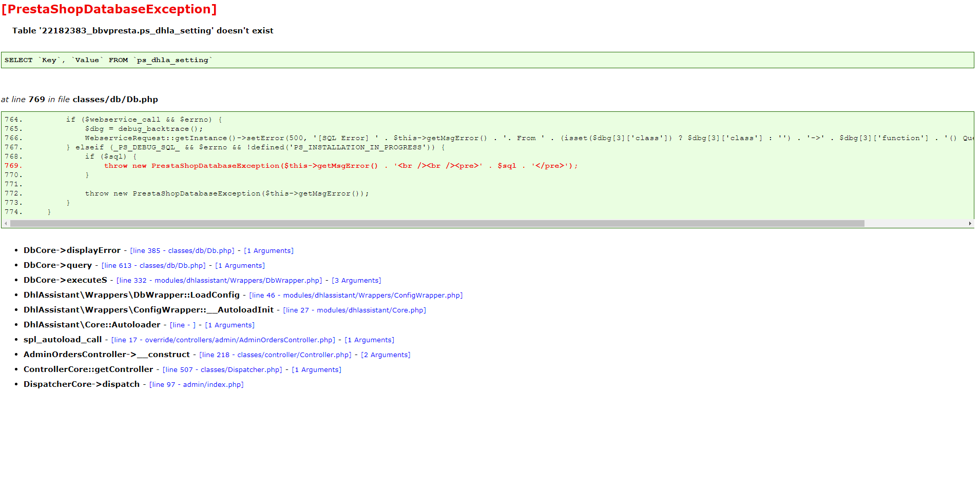This screenshot has height=490, width=980.
Task: Expand [2 Arguments] for AdminOrdersController->__construct
Action: [x=386, y=355]
